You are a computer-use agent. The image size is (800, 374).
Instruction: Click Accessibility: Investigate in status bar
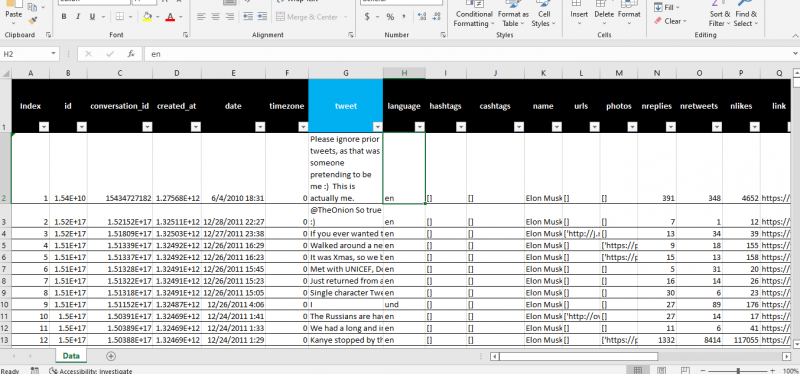click(x=90, y=371)
